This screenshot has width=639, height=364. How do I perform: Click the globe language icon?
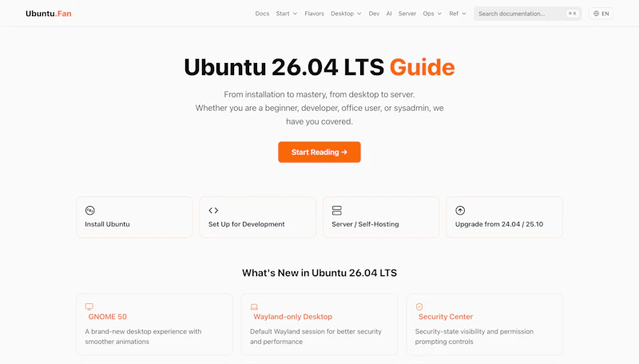point(596,14)
